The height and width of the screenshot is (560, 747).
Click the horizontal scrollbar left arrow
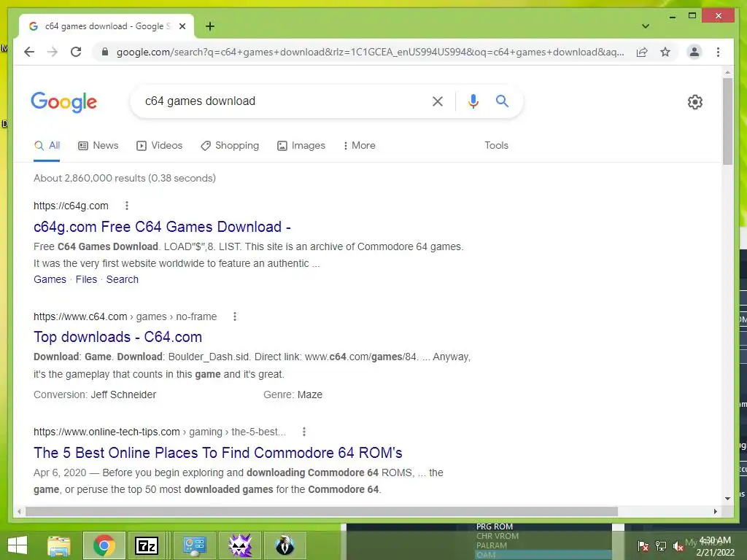[x=19, y=511]
